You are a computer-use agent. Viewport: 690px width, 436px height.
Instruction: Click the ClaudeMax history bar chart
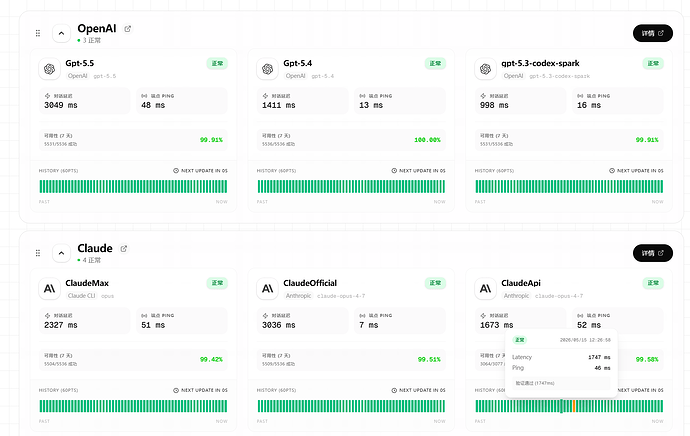click(133, 406)
